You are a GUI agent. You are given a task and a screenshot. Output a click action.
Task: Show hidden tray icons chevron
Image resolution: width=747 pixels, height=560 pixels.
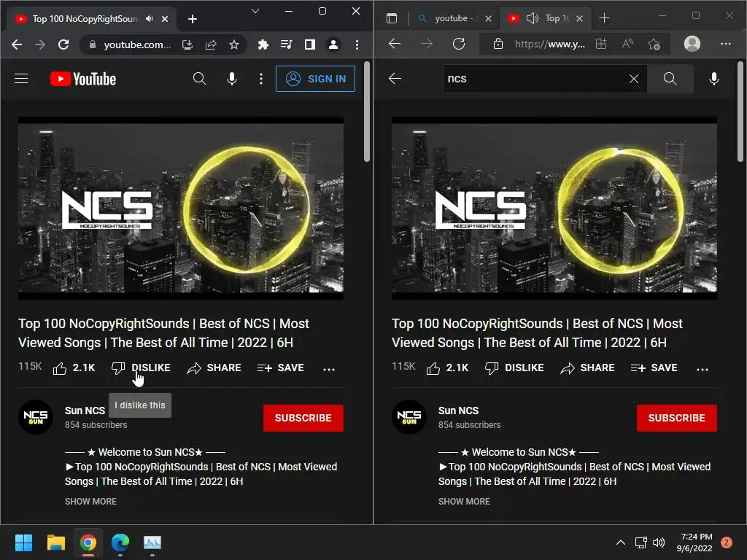(x=620, y=542)
